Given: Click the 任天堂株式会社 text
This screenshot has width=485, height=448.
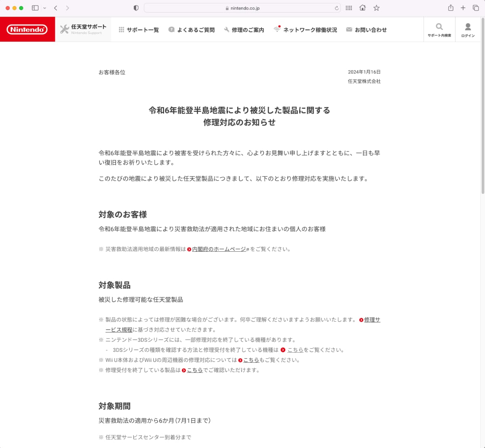Looking at the screenshot, I should pyautogui.click(x=364, y=81).
